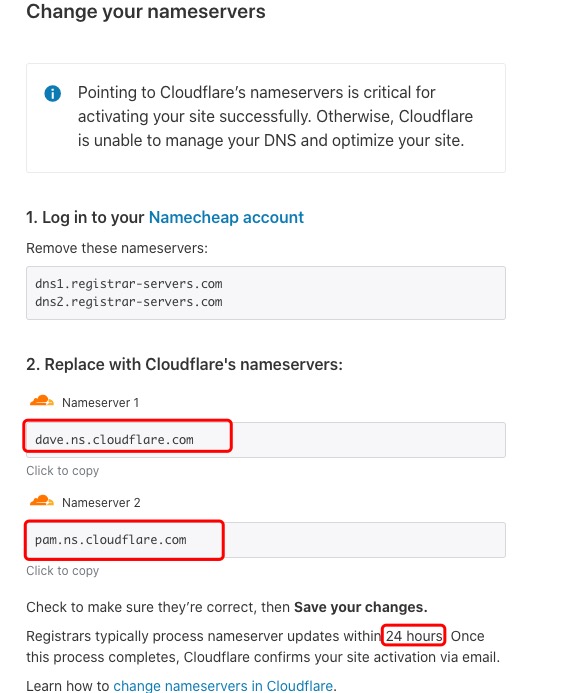Screen dimensions: 570x693
Task: Click the blue info icon in notice box
Action: pyautogui.click(x=53, y=93)
